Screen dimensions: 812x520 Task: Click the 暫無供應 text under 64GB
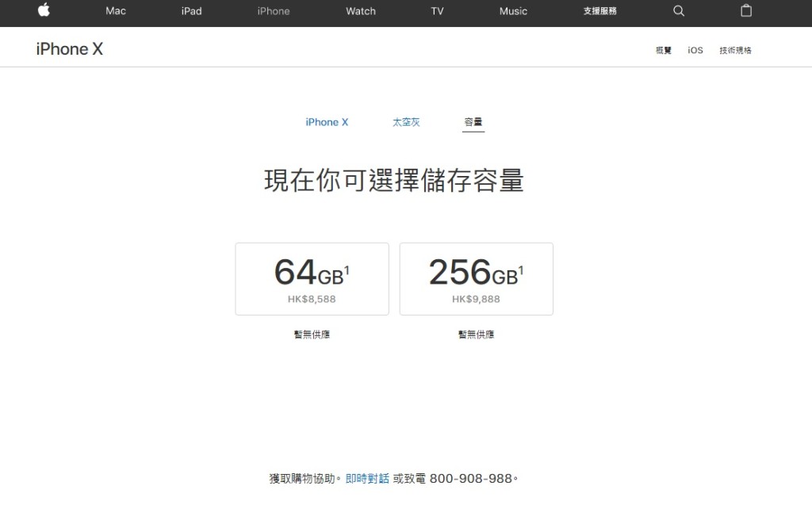click(x=312, y=335)
